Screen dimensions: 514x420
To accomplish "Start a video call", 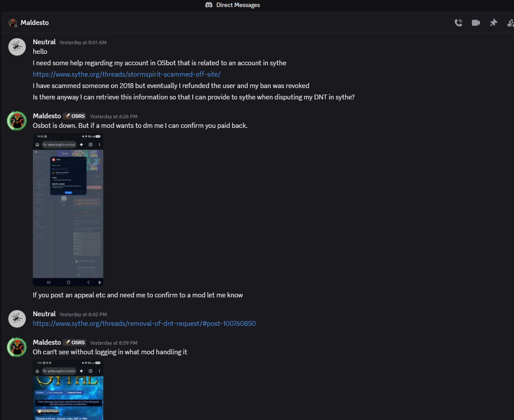I will [476, 23].
